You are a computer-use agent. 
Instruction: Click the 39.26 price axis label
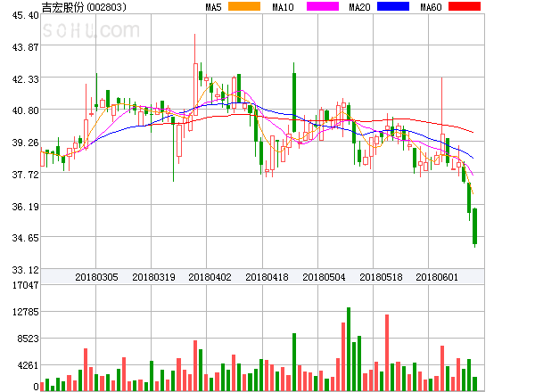[25, 143]
